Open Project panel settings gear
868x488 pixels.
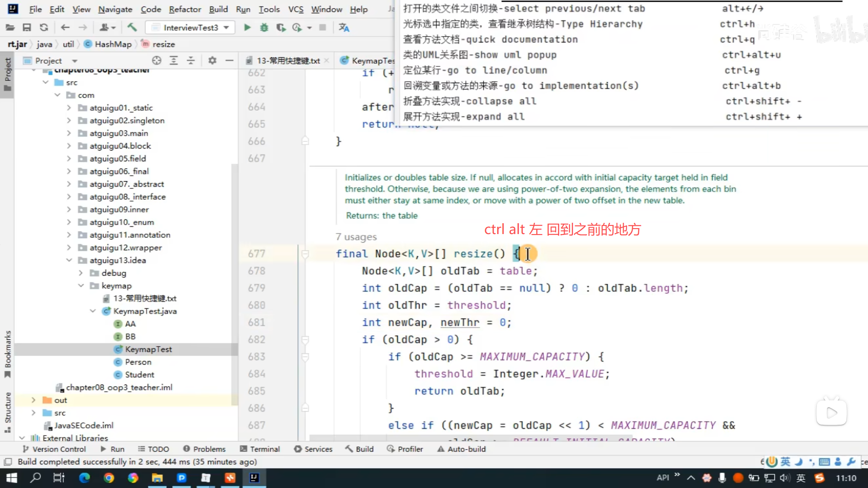[212, 61]
